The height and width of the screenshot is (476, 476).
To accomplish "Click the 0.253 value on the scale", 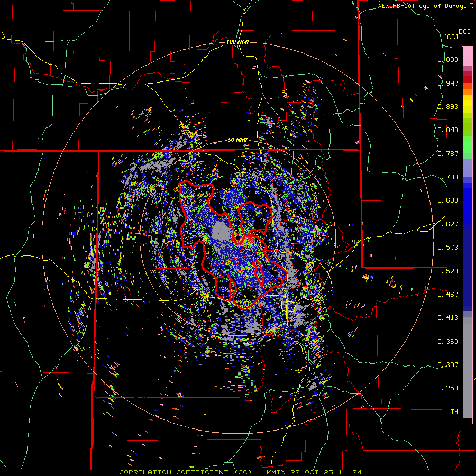I will tap(448, 388).
